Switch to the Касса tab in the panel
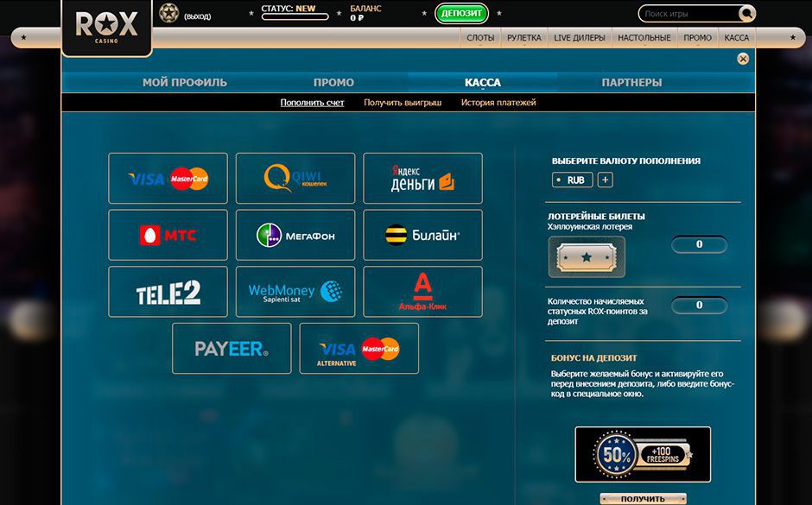This screenshot has width=812, height=505. pyautogui.click(x=483, y=82)
